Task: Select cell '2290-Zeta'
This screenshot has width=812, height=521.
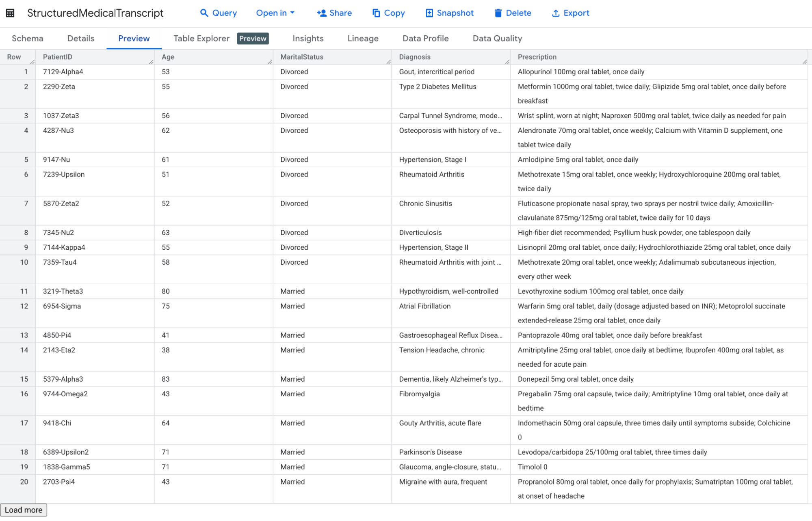Action: [x=95, y=94]
